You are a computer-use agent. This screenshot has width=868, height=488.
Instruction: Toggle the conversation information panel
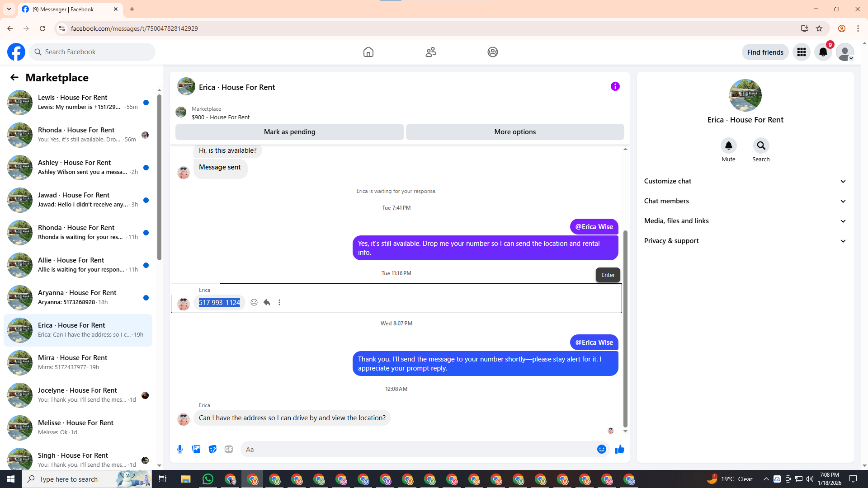pos(615,86)
